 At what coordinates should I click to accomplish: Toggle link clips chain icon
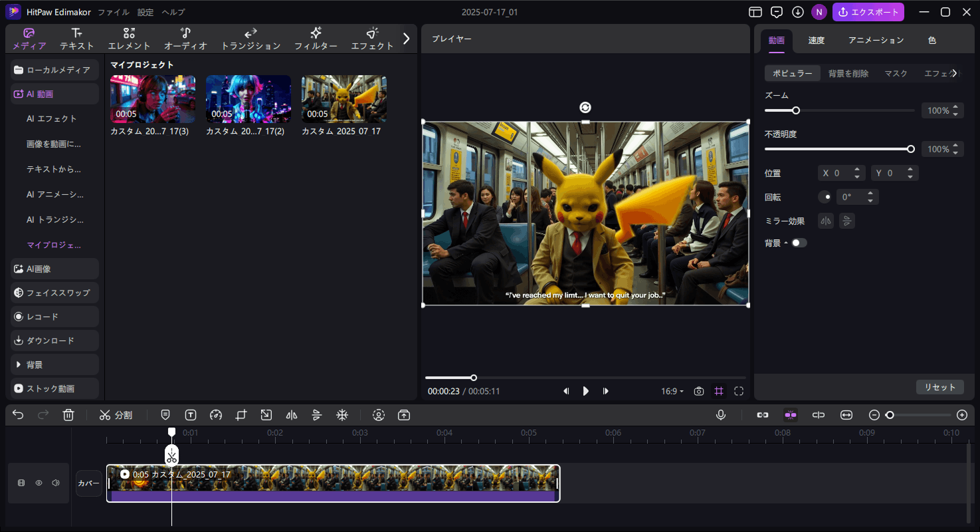pyautogui.click(x=763, y=415)
